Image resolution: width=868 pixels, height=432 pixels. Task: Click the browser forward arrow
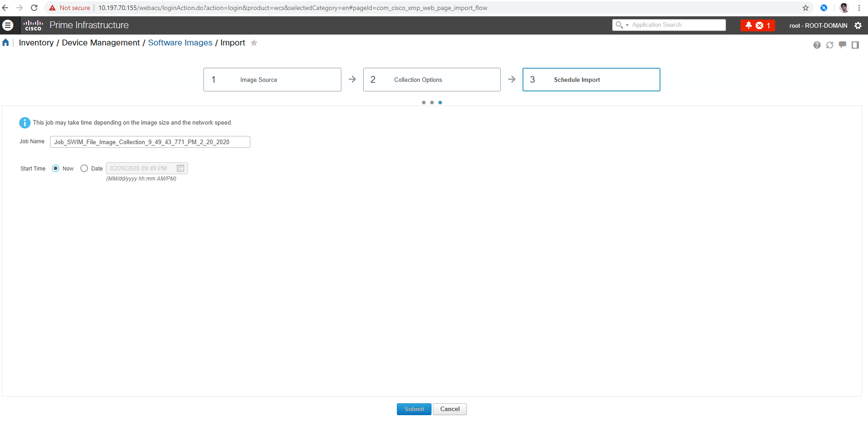click(x=20, y=8)
